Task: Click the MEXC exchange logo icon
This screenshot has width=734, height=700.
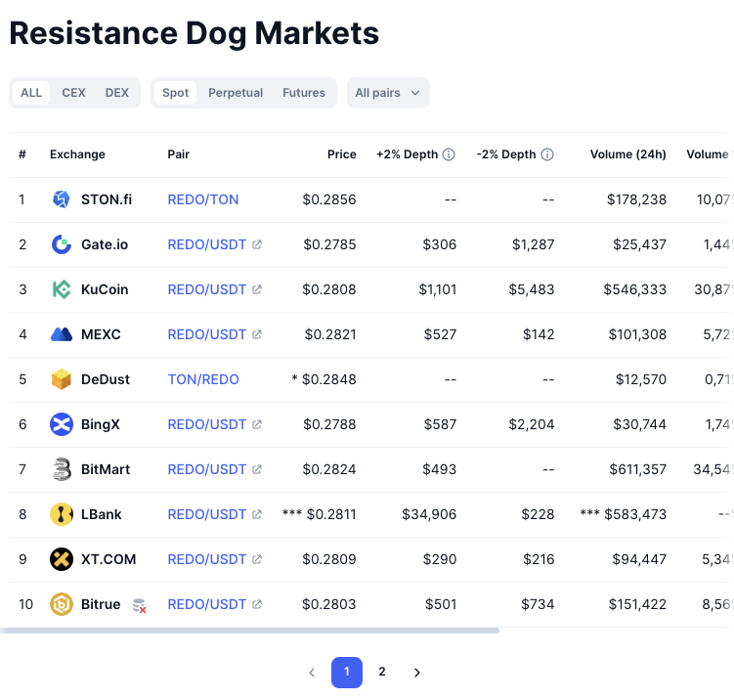Action: click(x=62, y=334)
